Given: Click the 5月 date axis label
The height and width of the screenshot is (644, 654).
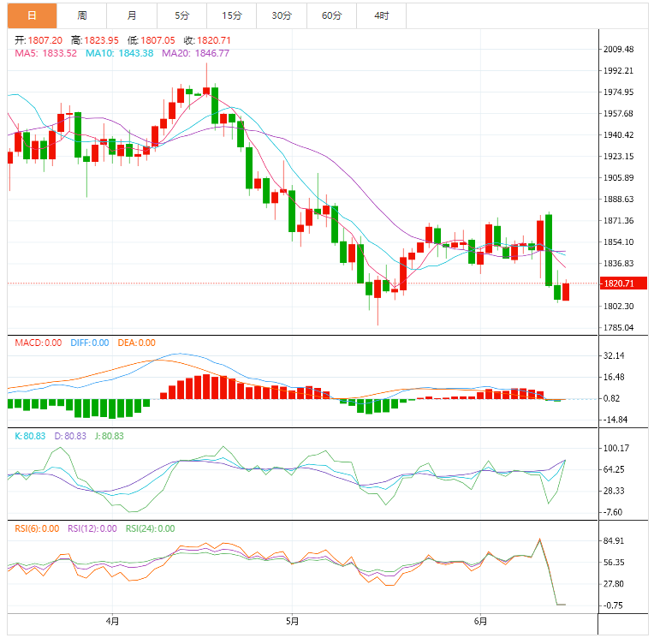Looking at the screenshot, I should tap(292, 622).
